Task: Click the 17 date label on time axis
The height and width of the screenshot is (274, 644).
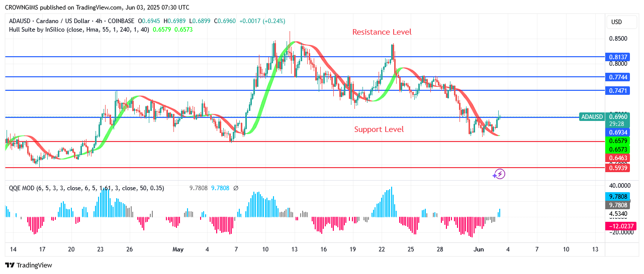Action: [42, 249]
